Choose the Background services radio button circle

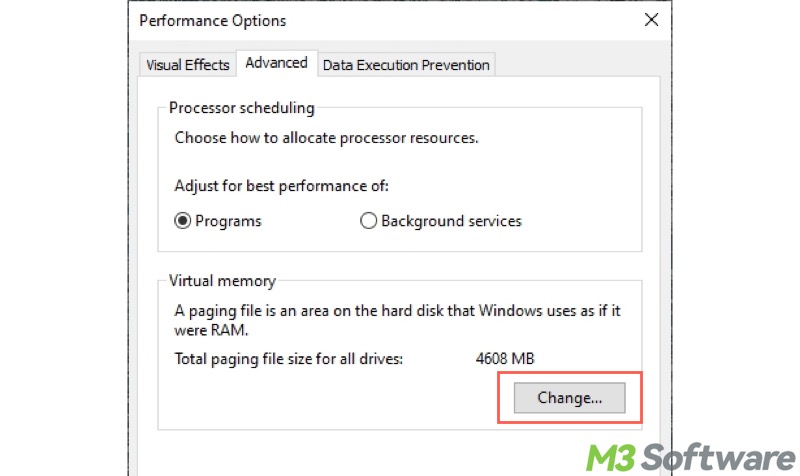coord(368,221)
